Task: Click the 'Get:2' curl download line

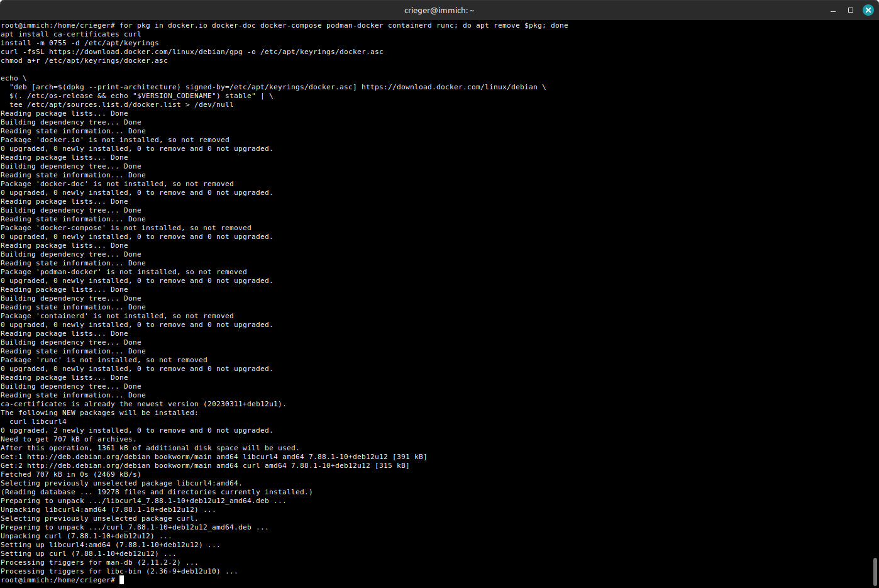Action: (205, 465)
